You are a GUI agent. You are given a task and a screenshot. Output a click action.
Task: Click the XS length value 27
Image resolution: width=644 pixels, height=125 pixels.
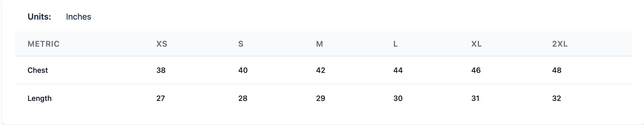click(161, 98)
